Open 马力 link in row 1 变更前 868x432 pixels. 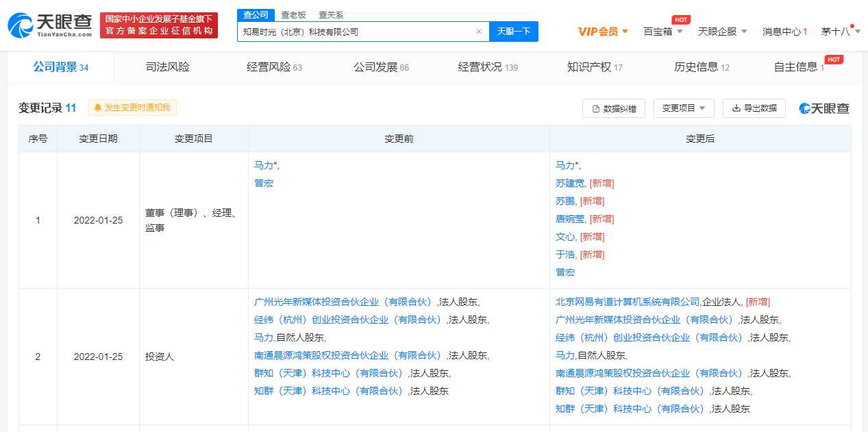point(264,165)
